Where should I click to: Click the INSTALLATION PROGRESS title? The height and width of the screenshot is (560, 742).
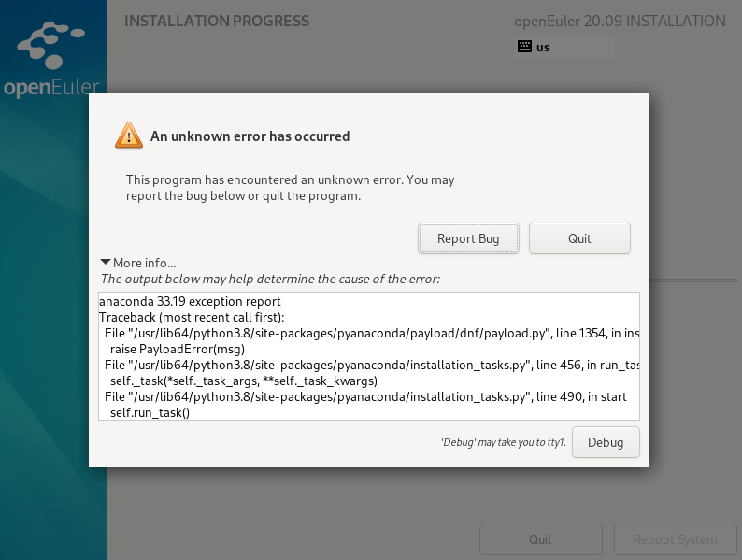coord(217,21)
